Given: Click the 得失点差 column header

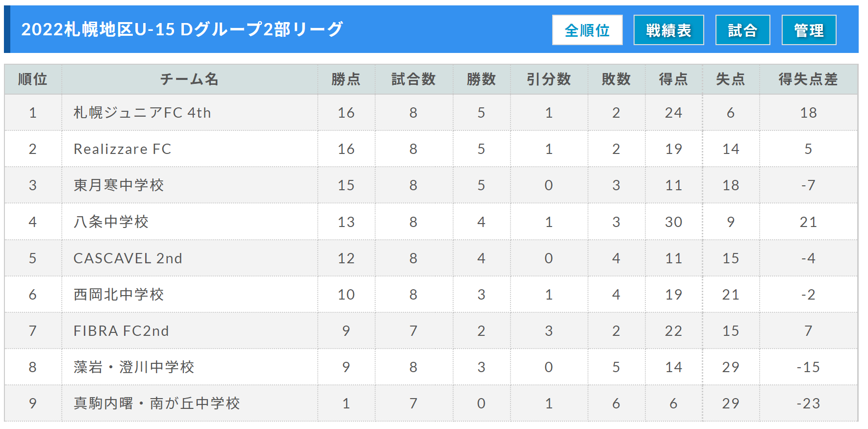Looking at the screenshot, I should (808, 79).
